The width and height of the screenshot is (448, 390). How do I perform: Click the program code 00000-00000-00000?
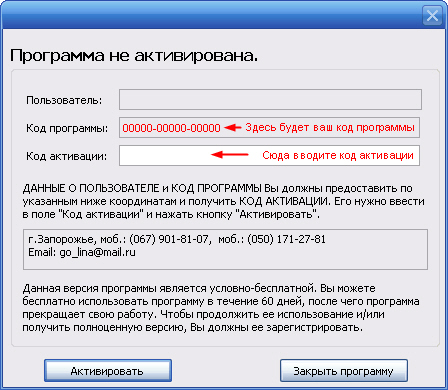coord(171,128)
